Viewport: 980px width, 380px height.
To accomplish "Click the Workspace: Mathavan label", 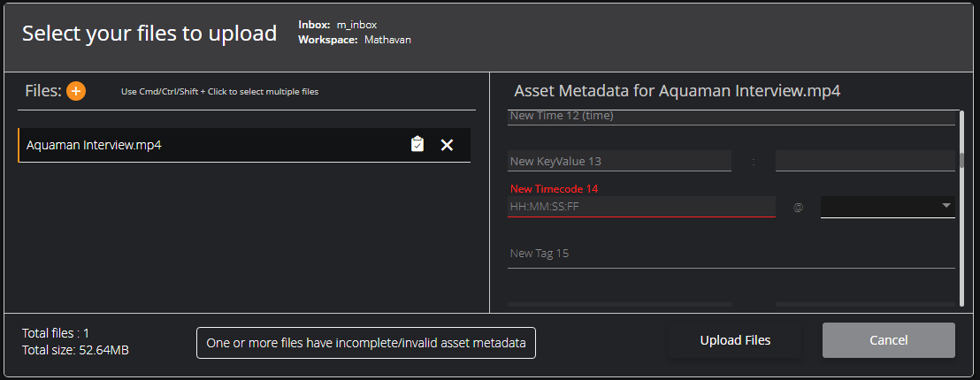I will pos(355,40).
